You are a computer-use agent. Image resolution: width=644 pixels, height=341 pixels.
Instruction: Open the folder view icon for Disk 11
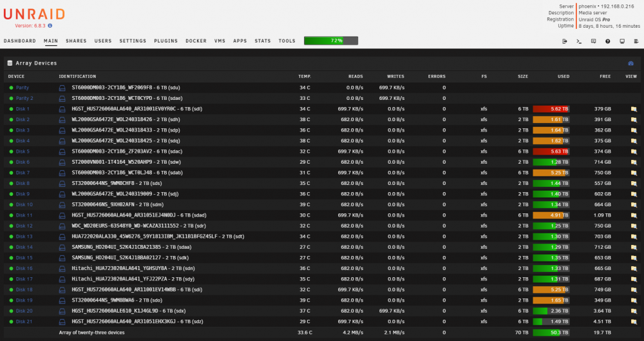(x=634, y=215)
